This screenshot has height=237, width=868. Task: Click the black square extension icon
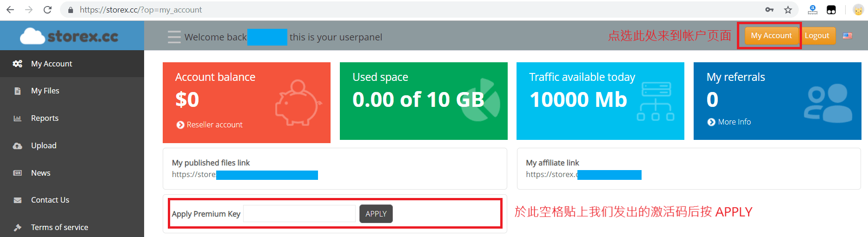(831, 10)
